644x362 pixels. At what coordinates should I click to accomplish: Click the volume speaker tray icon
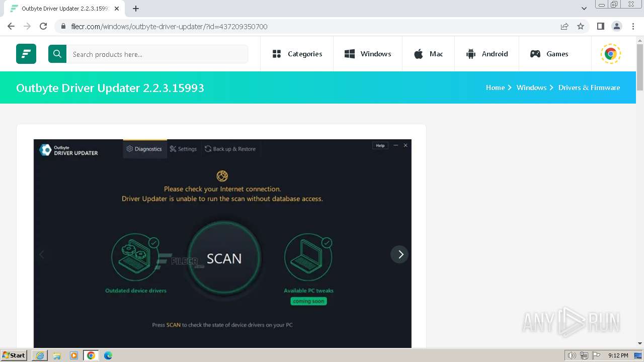tap(572, 355)
